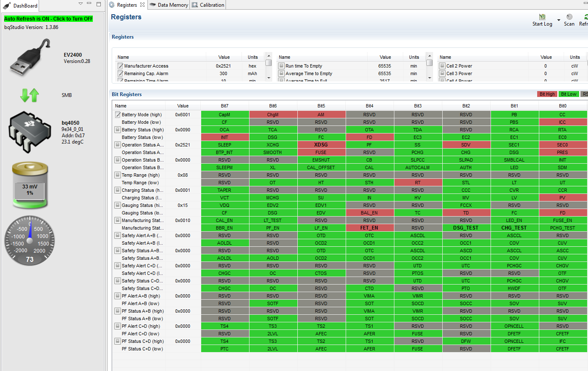The height and width of the screenshot is (371, 588).
Task: Click the green SMB communication arrows icon
Action: pyautogui.click(x=29, y=95)
